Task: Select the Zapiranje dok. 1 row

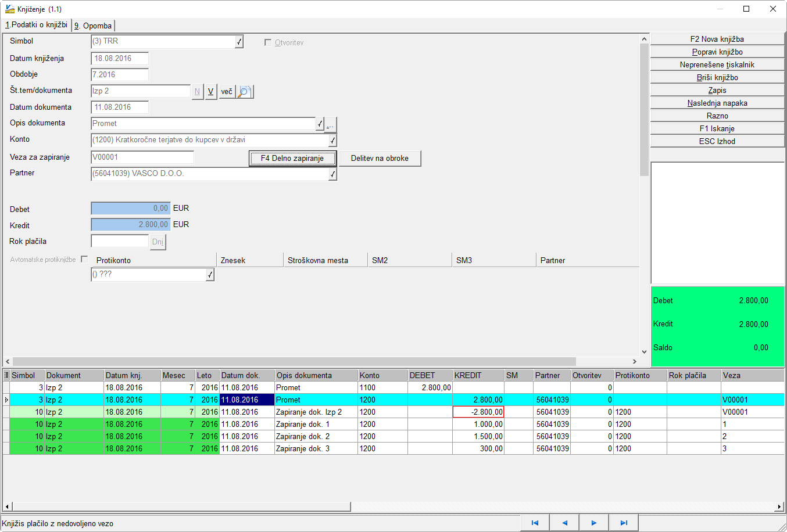Action: [397, 424]
